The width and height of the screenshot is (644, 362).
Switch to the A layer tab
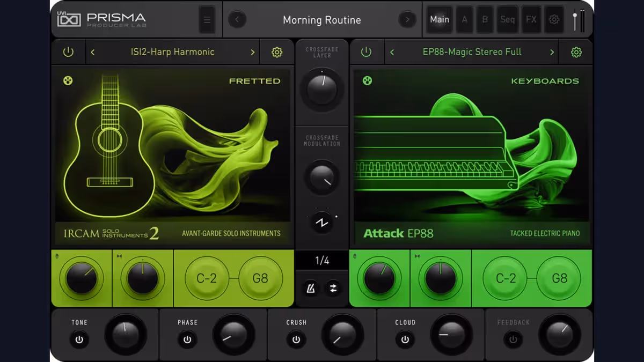click(x=465, y=20)
